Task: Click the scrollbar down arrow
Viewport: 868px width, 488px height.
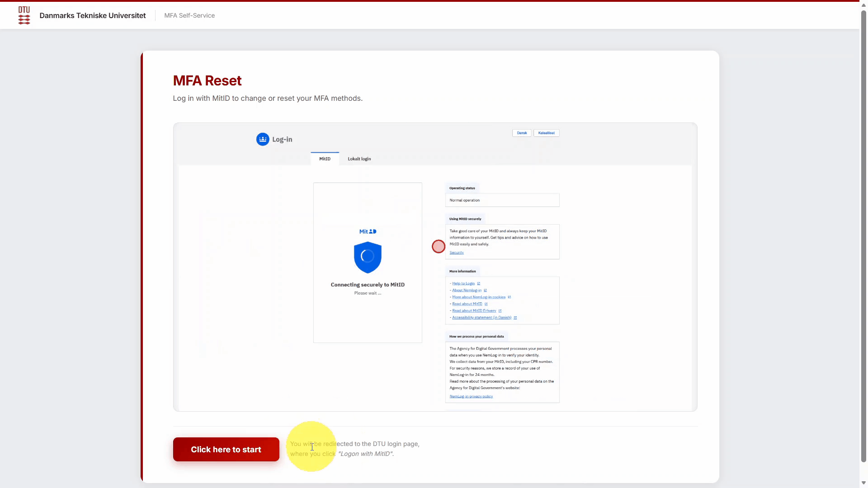Action: tap(863, 483)
